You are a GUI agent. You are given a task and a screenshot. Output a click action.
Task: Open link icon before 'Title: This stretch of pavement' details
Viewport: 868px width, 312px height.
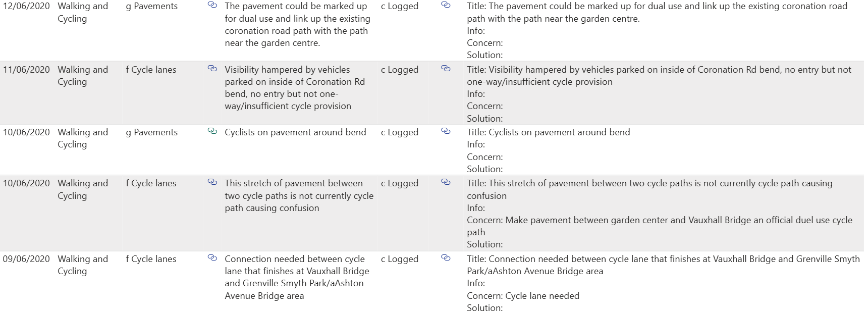446,182
